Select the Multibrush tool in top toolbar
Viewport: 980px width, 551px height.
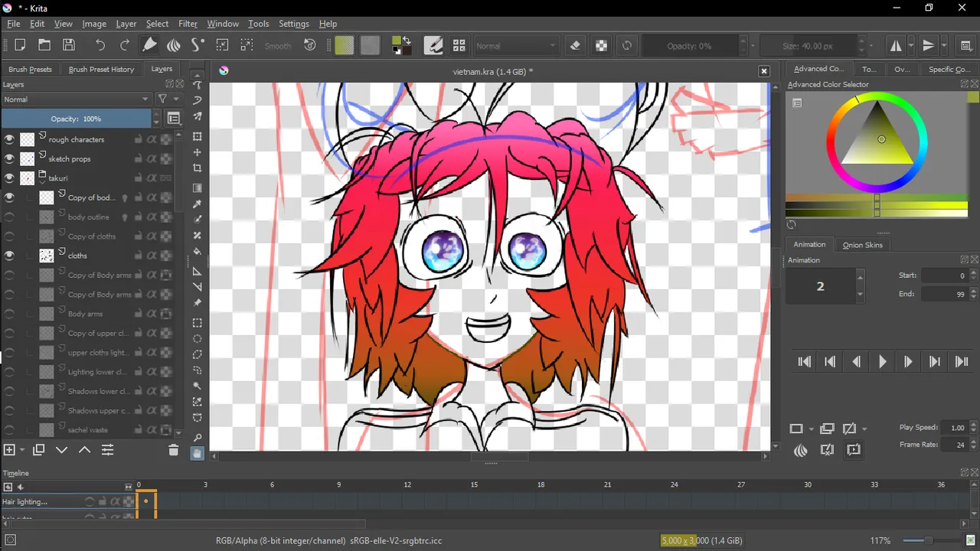[x=174, y=45]
